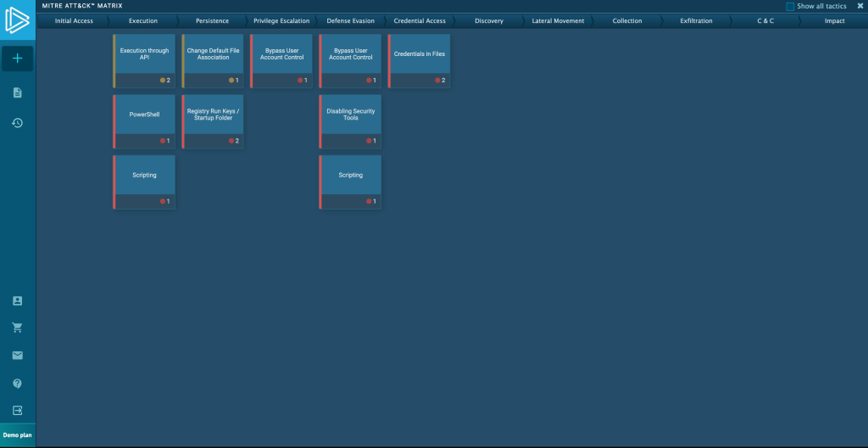Enable the Show all tactics checkbox
The image size is (868, 448).
(791, 7)
